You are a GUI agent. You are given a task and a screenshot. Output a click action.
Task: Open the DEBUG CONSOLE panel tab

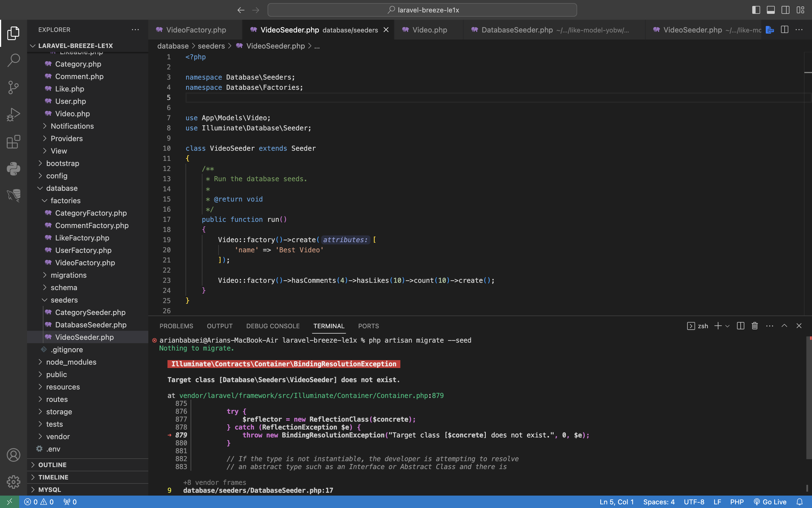pyautogui.click(x=273, y=326)
